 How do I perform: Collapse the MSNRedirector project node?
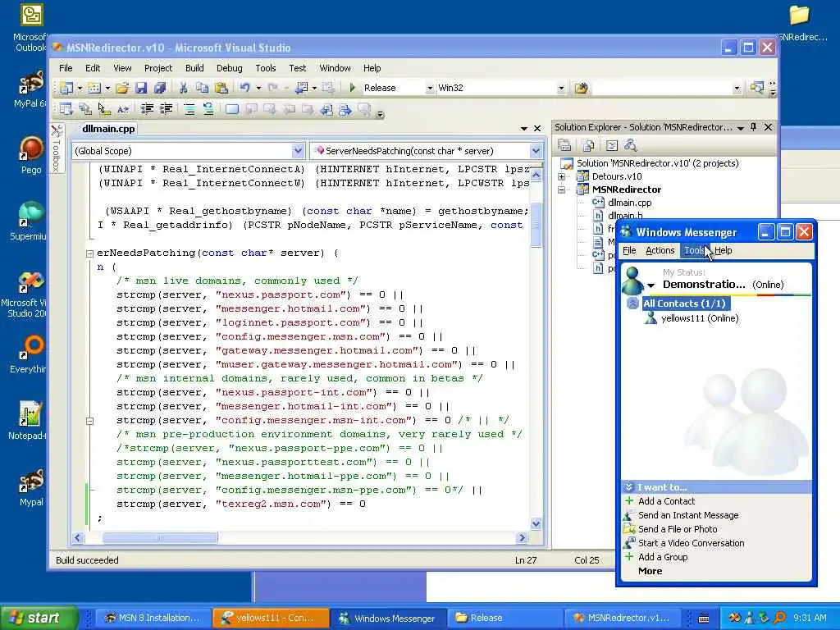[561, 189]
